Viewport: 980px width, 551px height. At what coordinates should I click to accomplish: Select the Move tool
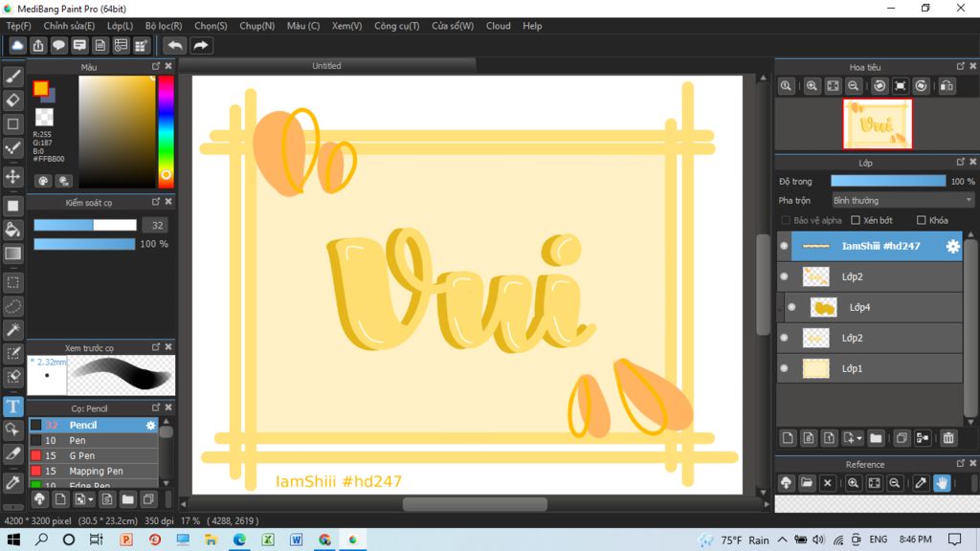tap(13, 176)
